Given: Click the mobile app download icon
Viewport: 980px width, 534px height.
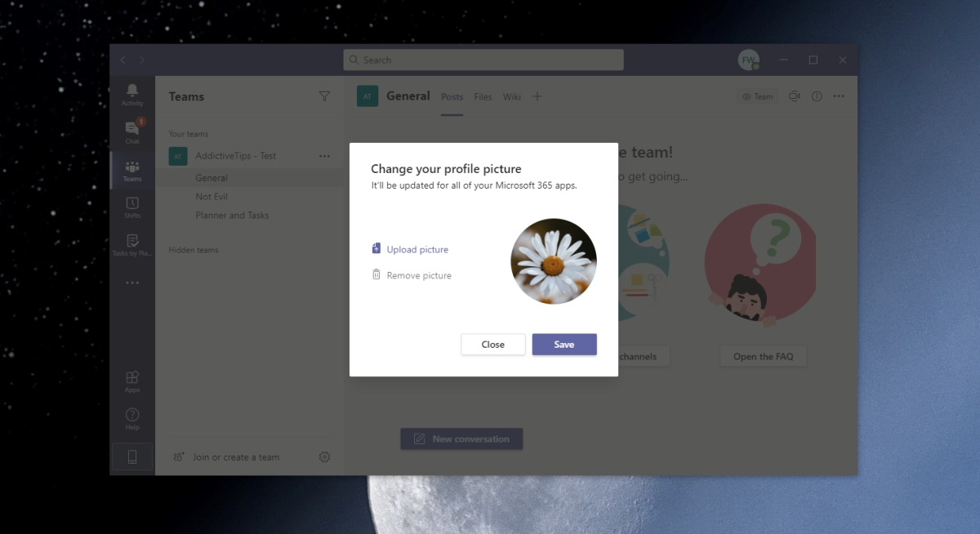Looking at the screenshot, I should point(132,457).
